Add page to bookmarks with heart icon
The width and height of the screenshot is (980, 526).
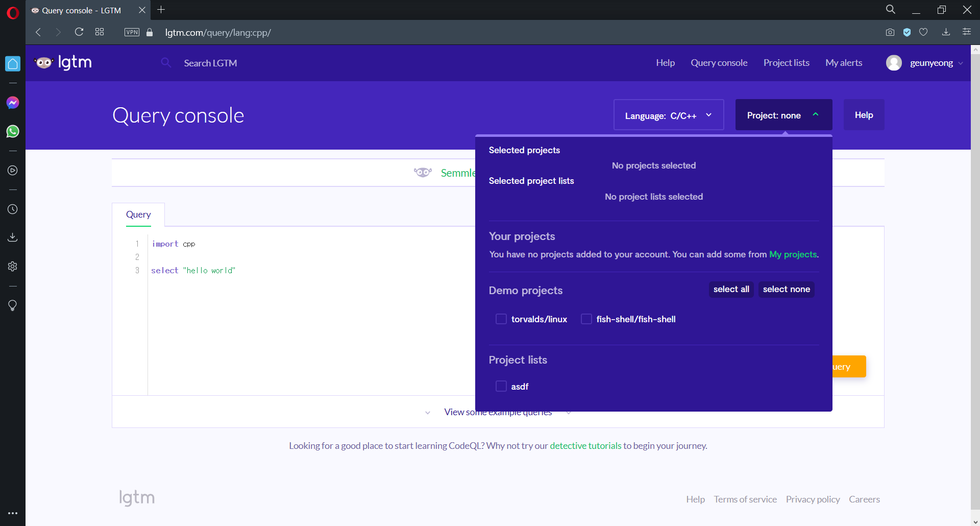(923, 32)
